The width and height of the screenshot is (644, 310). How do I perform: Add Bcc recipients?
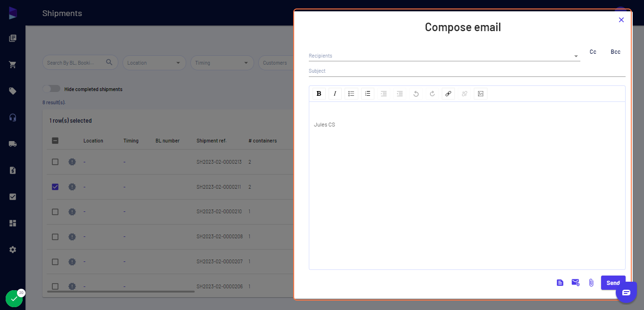click(616, 52)
